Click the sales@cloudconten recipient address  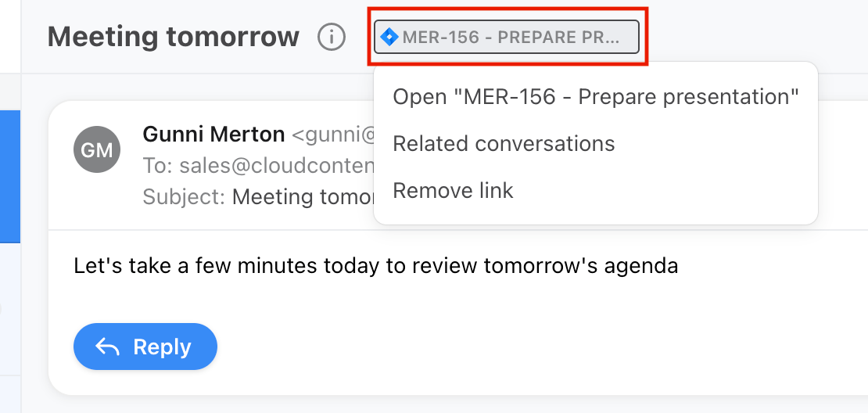(277, 166)
